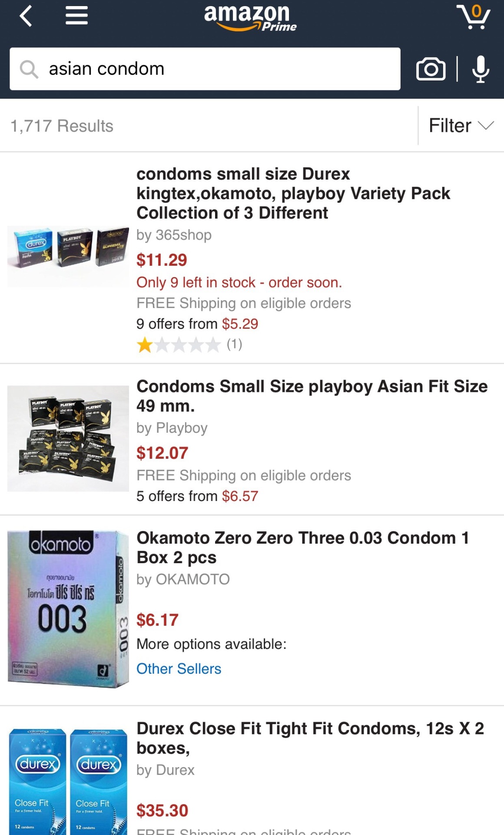The image size is (504, 835).
Task: View the three-box variety pack thumbnail
Action: [x=68, y=256]
